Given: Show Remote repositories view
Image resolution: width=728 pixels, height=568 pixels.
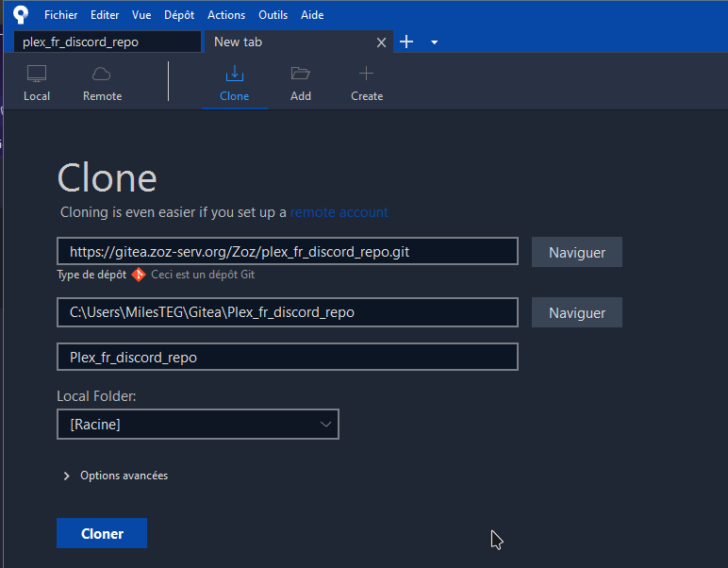Looking at the screenshot, I should tap(102, 83).
